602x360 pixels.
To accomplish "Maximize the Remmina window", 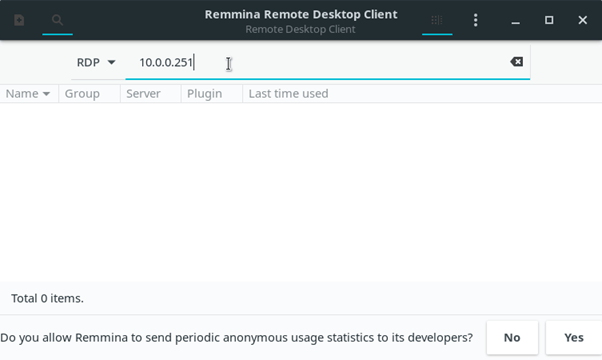I will 549,20.
